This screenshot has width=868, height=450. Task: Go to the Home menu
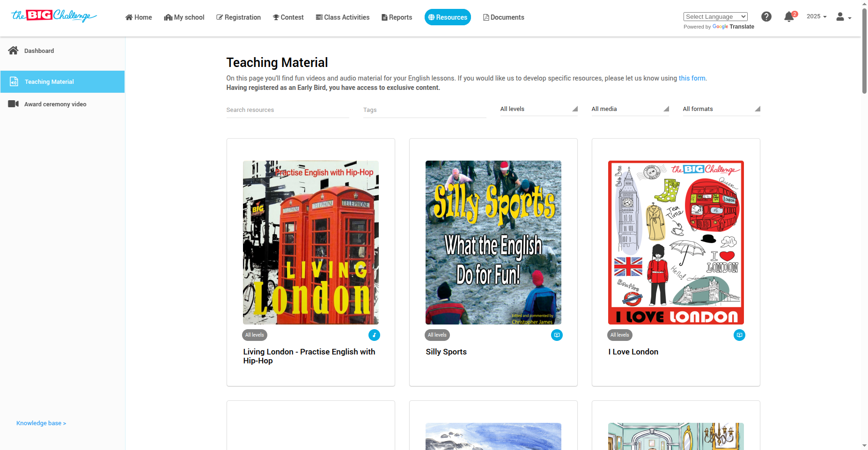click(139, 17)
